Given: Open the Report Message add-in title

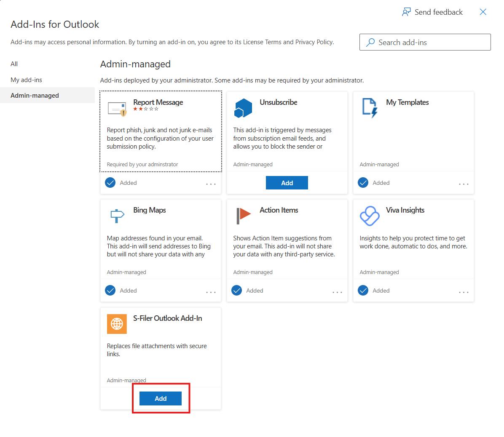Looking at the screenshot, I should (x=158, y=102).
